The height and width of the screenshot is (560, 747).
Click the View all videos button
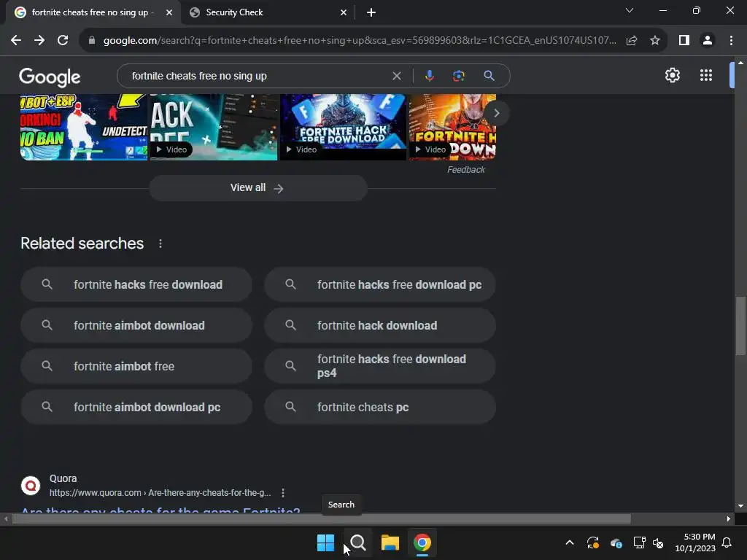point(258,188)
